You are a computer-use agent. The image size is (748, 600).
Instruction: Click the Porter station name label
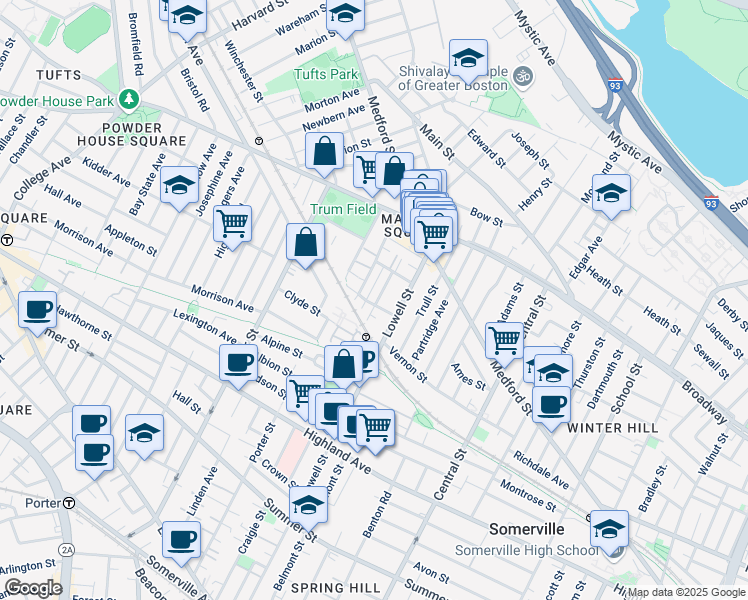(43, 503)
